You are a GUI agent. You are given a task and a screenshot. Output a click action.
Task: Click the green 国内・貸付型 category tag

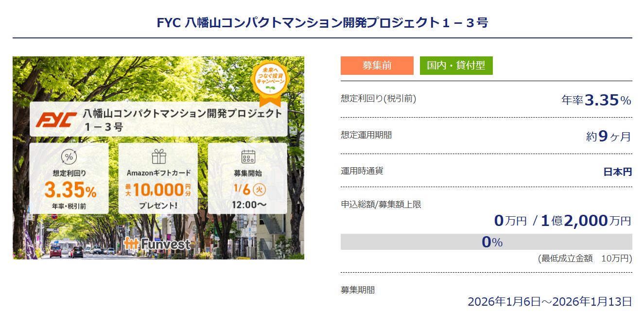click(x=456, y=66)
